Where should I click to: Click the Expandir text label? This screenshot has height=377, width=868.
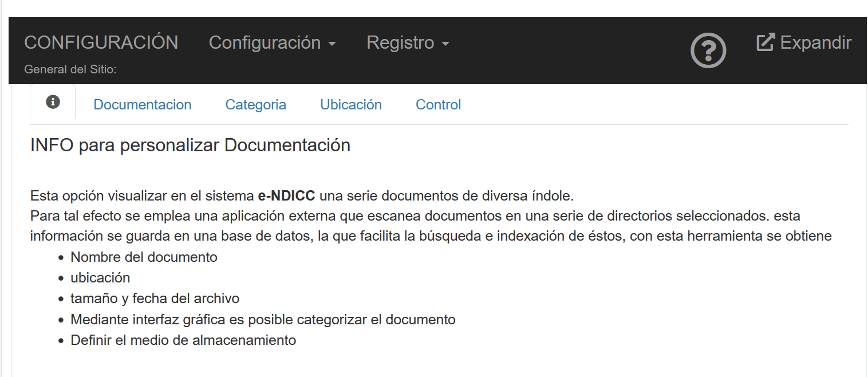point(815,43)
